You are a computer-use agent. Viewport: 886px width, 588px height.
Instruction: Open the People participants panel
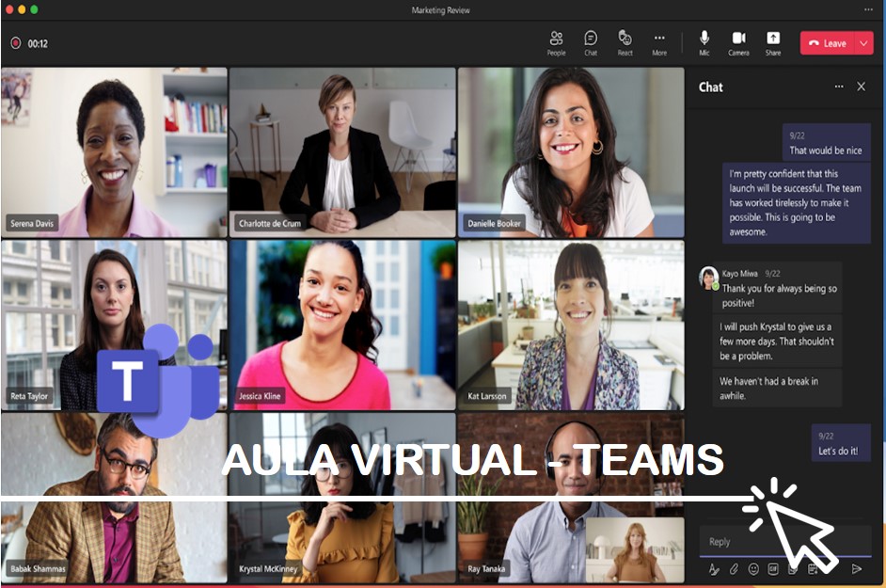click(x=556, y=42)
